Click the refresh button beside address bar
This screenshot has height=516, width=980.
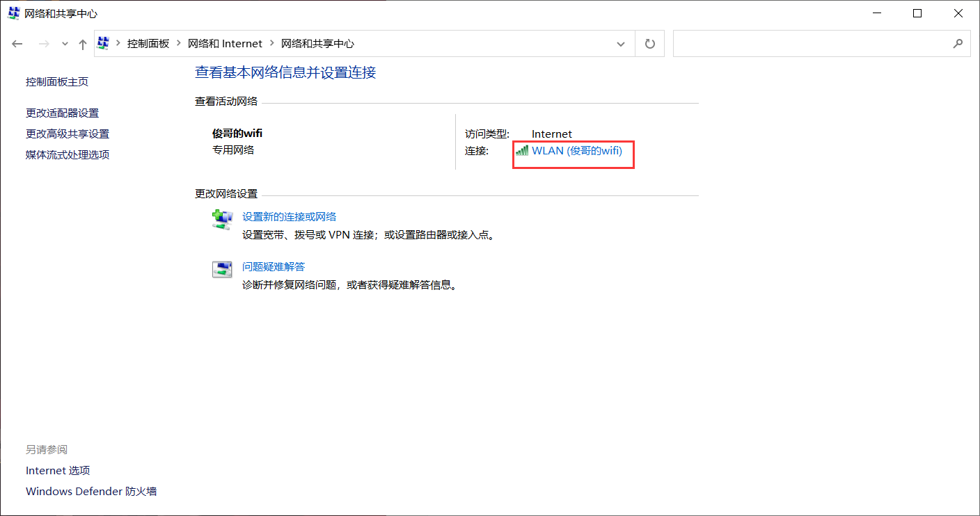tap(650, 44)
